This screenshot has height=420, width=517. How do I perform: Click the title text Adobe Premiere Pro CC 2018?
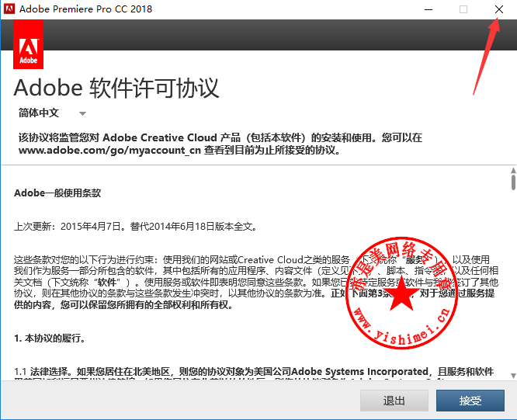(85, 9)
